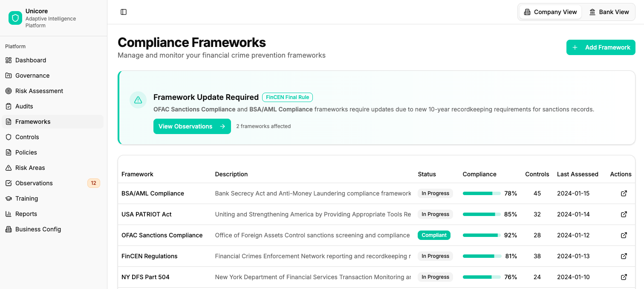Switch to Bank View
The height and width of the screenshot is (289, 644).
609,12
